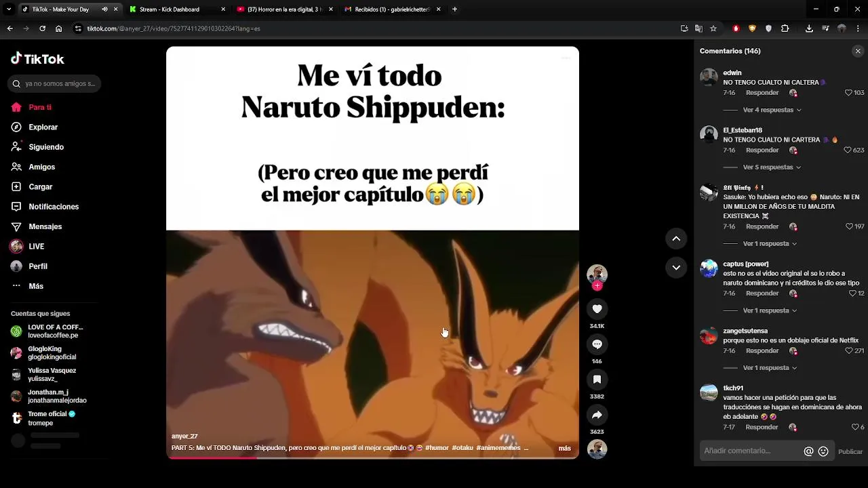Open edwin's profile avatar in comments
Viewport: 868px width, 488px height.
coord(709,77)
